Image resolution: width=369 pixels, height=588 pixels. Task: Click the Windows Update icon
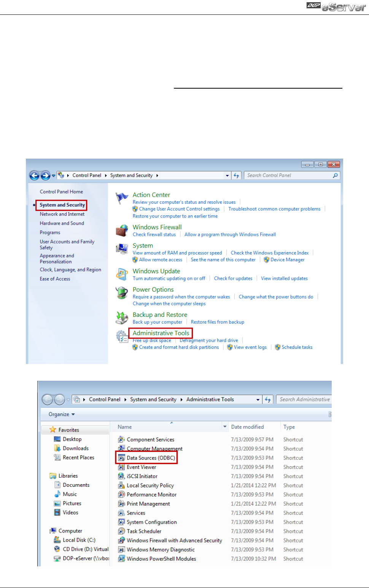(122, 274)
